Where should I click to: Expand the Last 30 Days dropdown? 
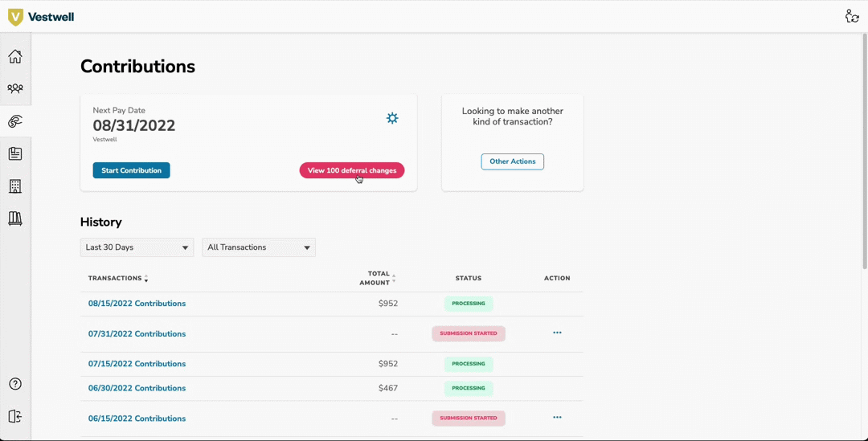(137, 247)
